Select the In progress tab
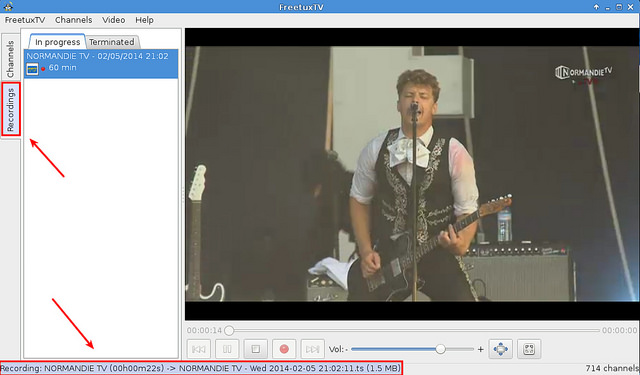 [57, 42]
